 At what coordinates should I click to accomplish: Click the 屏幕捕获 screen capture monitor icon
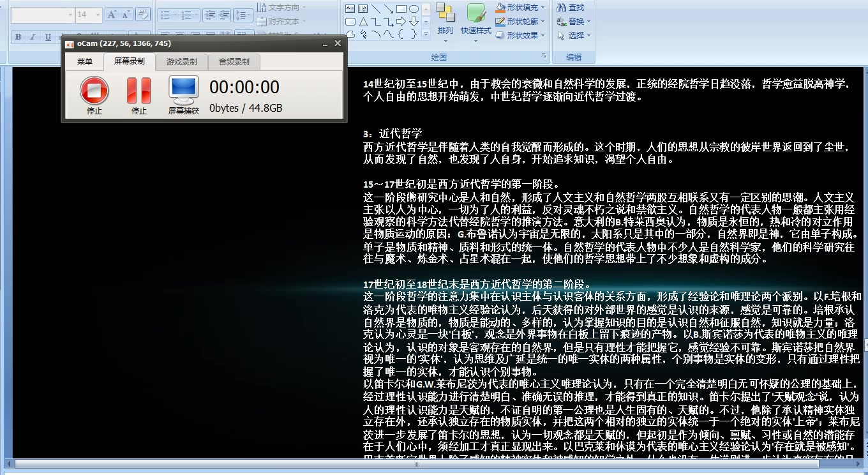click(183, 91)
